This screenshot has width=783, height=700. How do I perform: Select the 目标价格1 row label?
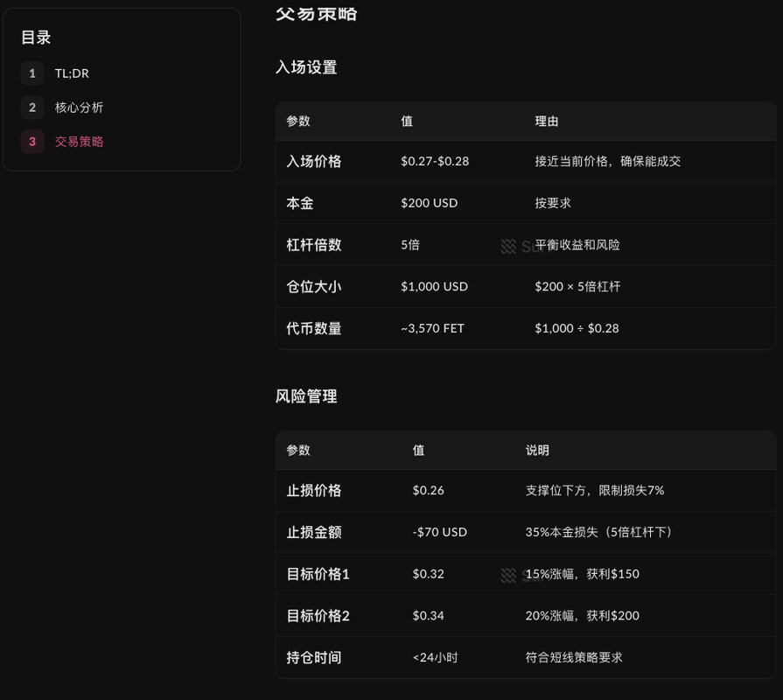pyautogui.click(x=318, y=574)
